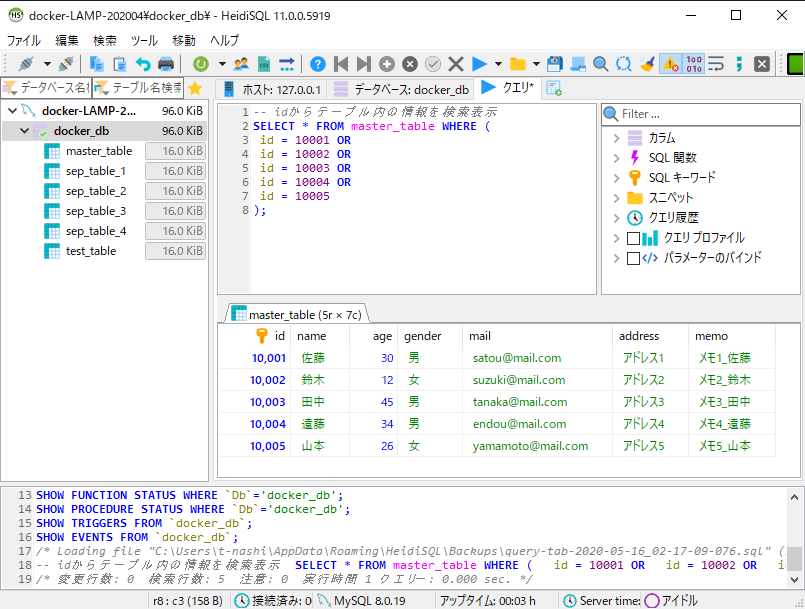Collapse the docker-LAMP-2... session node
The height and width of the screenshot is (609, 805).
pos(13,110)
